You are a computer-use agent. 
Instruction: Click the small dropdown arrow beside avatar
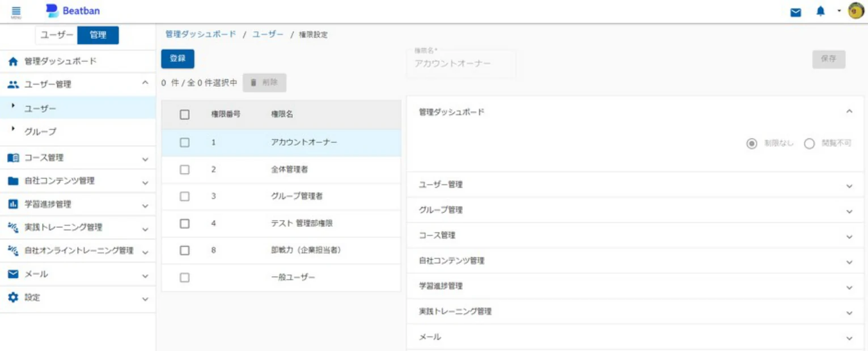coord(839,11)
